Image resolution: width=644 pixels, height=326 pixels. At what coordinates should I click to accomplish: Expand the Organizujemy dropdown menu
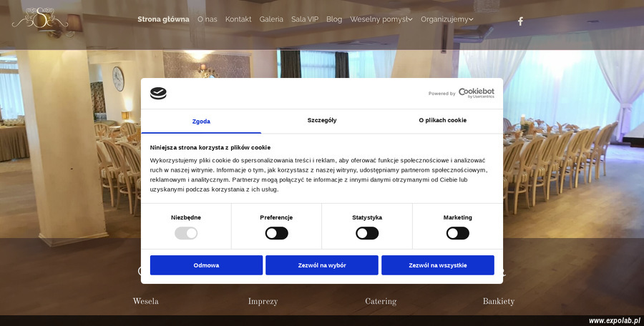pos(447,19)
